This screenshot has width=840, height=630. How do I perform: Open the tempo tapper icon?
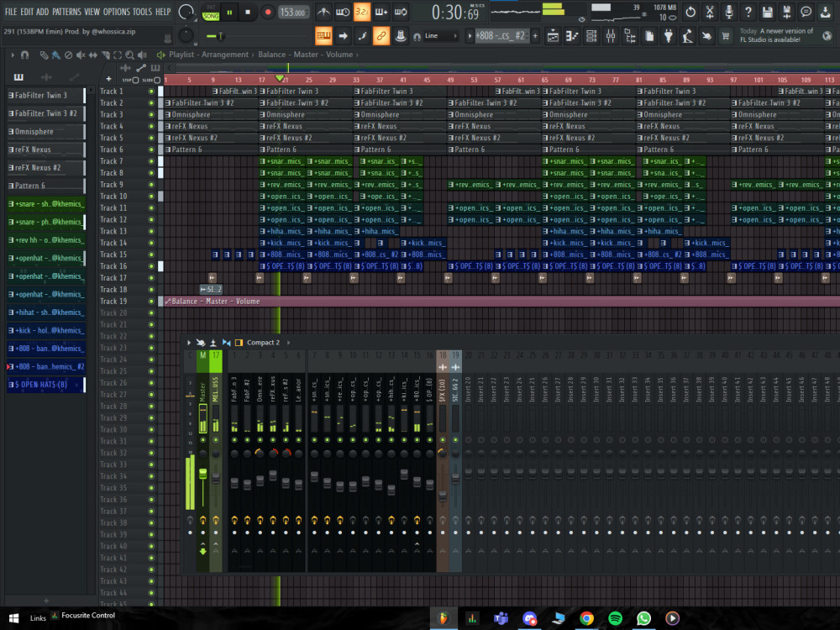pos(688,36)
